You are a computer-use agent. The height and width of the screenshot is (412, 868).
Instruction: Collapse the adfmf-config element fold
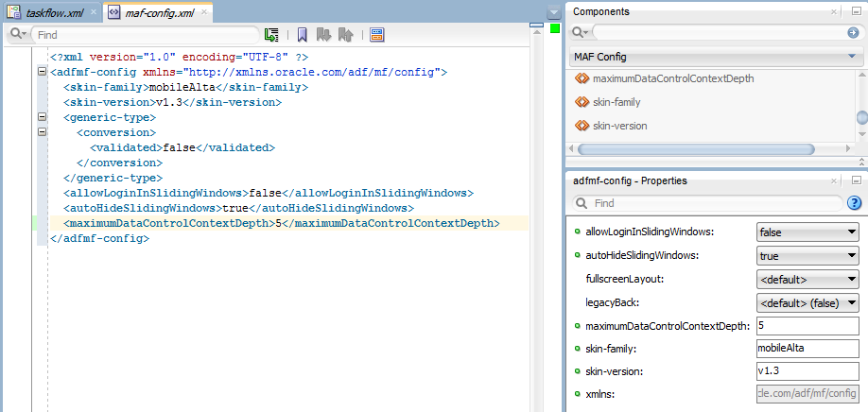coord(41,72)
